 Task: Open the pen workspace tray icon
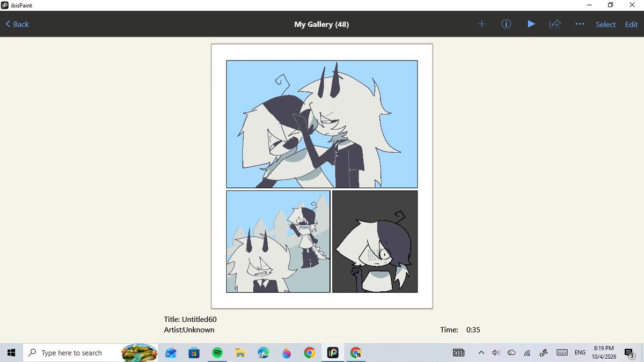pos(543,353)
